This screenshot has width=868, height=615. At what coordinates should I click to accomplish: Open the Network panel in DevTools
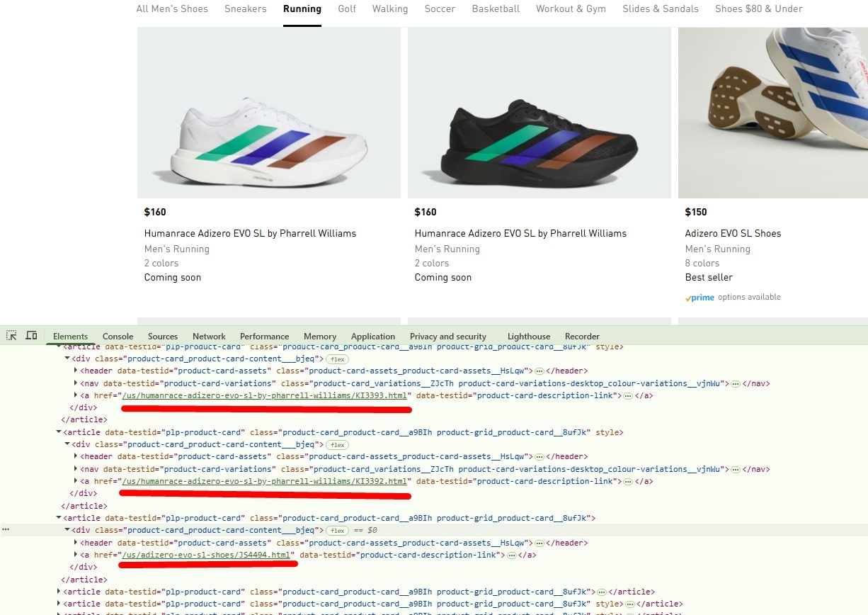(209, 337)
